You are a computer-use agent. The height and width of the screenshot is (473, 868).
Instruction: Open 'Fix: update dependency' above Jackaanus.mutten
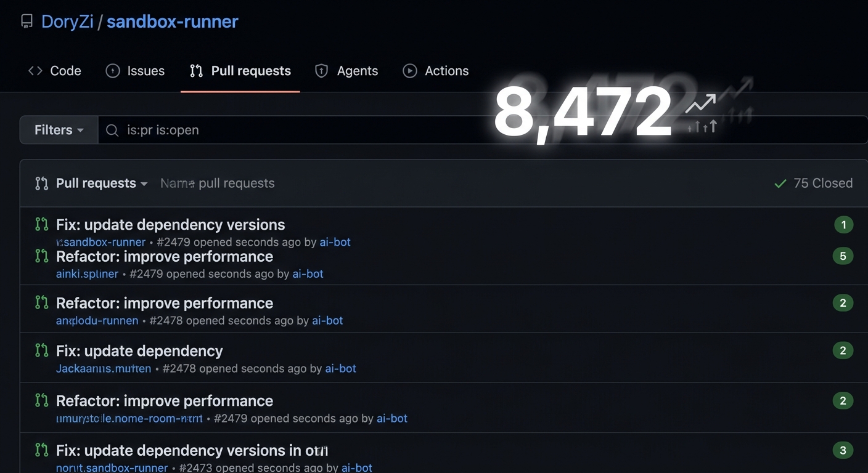(x=139, y=351)
